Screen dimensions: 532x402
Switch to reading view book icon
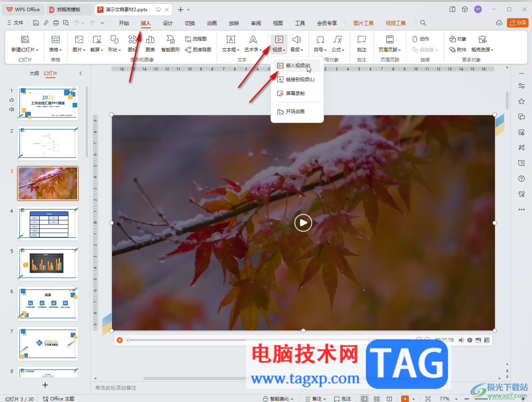[390, 399]
